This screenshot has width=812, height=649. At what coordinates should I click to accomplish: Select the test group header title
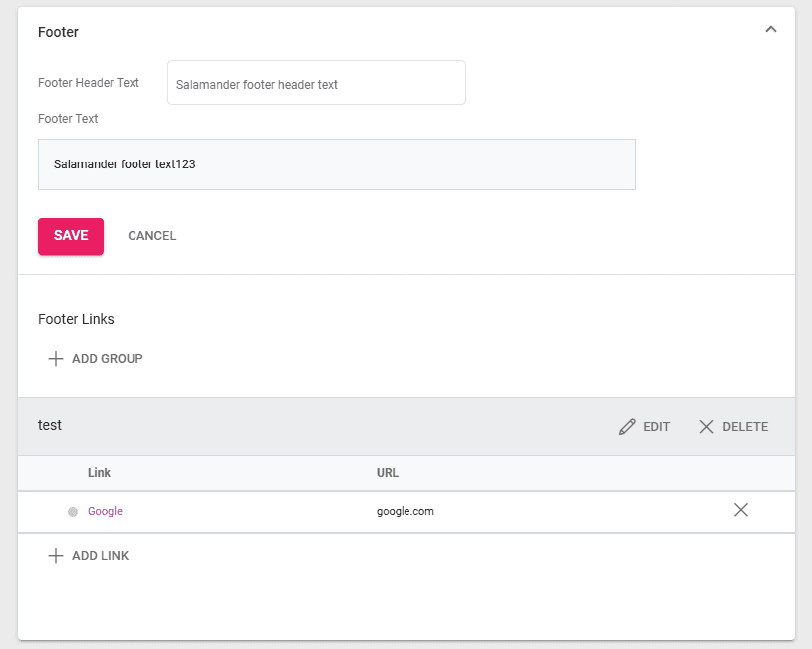(50, 425)
